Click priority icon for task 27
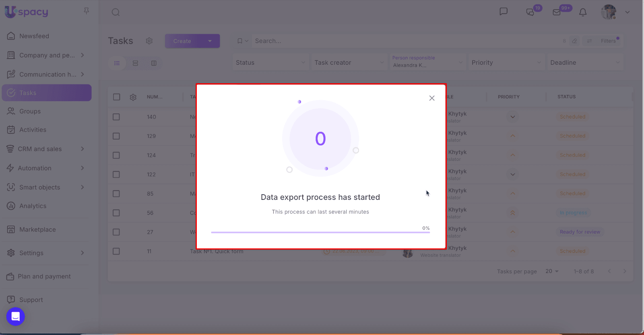The width and height of the screenshot is (644, 335). click(512, 232)
